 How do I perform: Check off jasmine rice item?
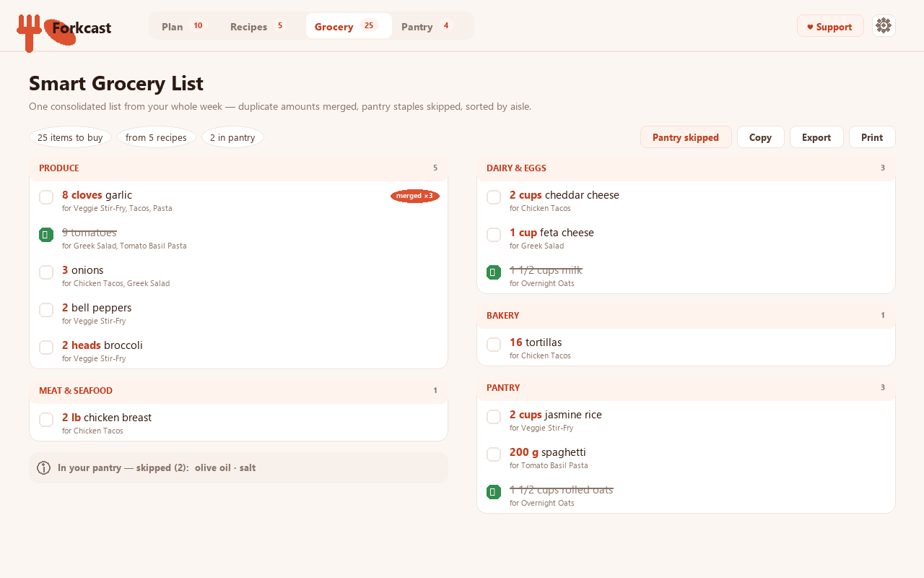pyautogui.click(x=494, y=417)
